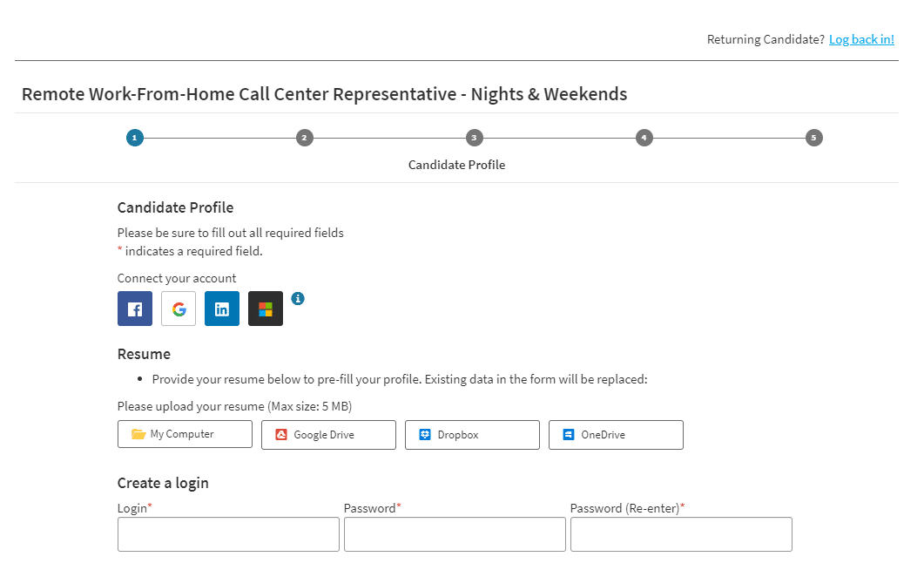Click the Candidate Profile step label
924x577 pixels.
(456, 165)
